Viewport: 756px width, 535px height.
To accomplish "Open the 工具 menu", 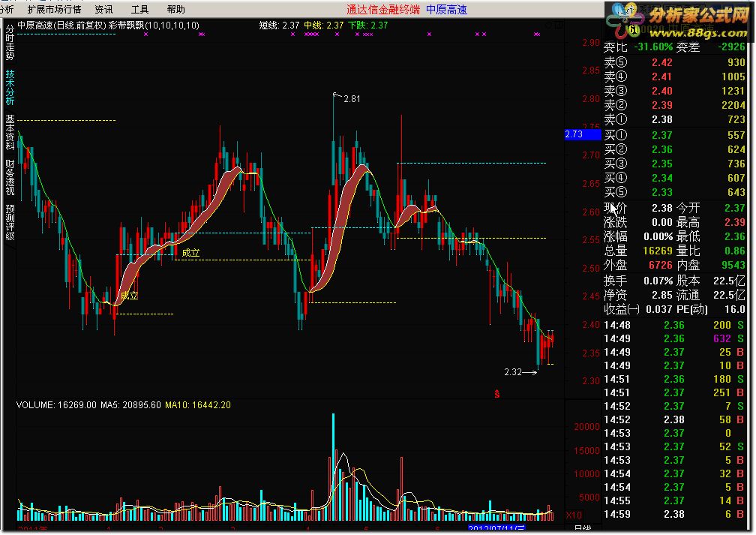I will [139, 9].
